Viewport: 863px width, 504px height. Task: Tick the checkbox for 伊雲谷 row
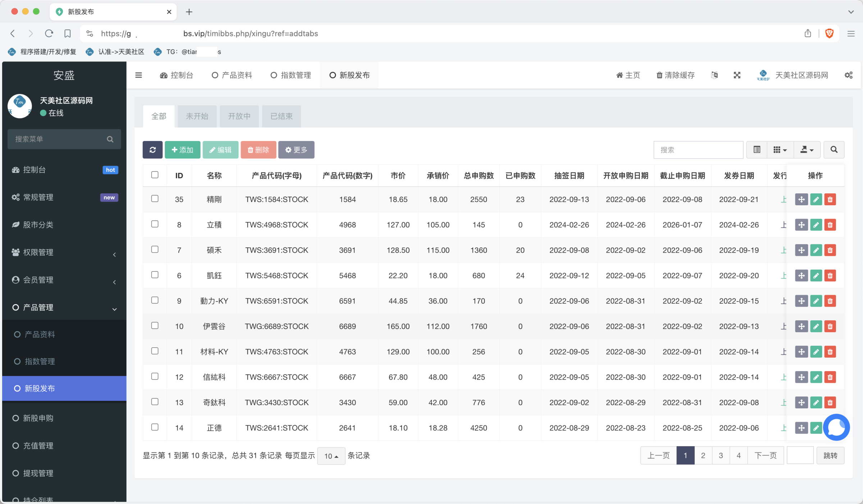(x=155, y=325)
